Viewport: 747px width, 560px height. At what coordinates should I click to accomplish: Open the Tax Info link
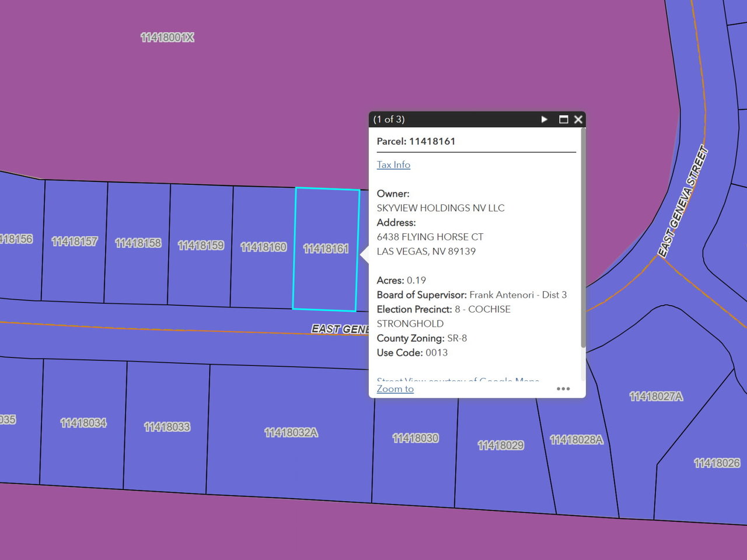click(393, 164)
